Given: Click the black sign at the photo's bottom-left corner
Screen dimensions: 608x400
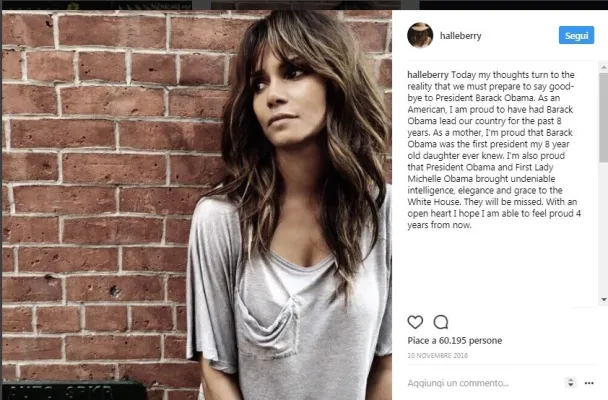Looking at the screenshot, I should (x=74, y=391).
